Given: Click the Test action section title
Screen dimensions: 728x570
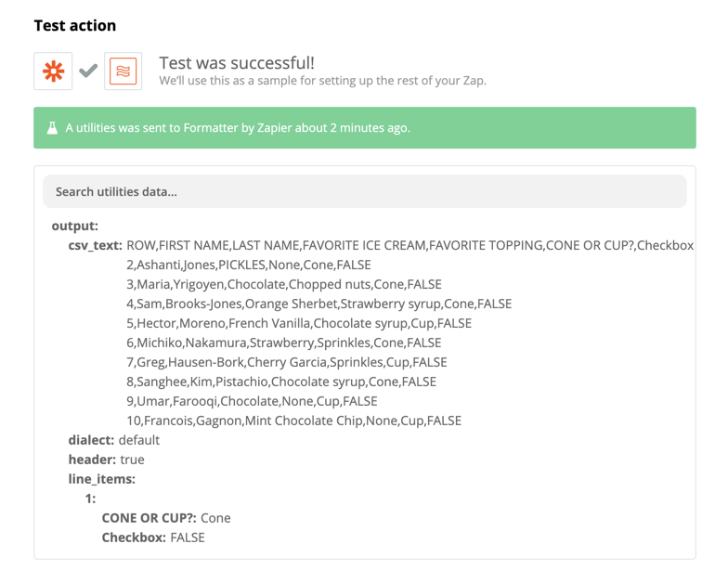Looking at the screenshot, I should [x=74, y=26].
